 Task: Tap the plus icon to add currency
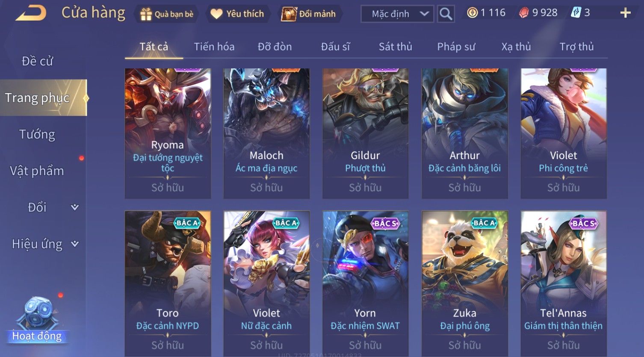tap(625, 13)
